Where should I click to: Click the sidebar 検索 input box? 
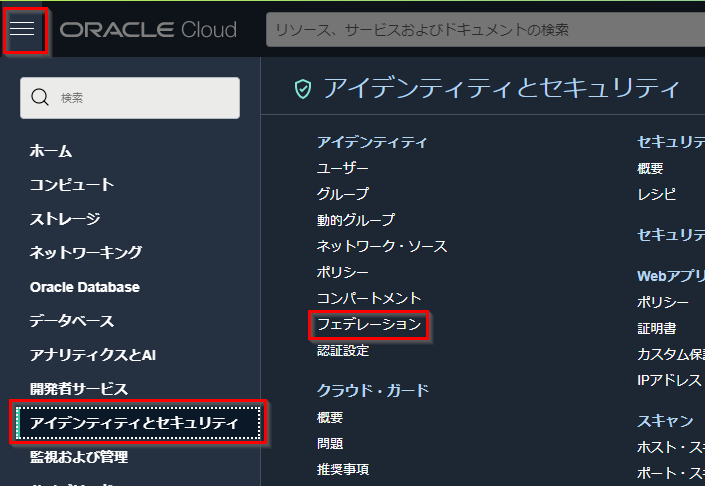pos(140,98)
